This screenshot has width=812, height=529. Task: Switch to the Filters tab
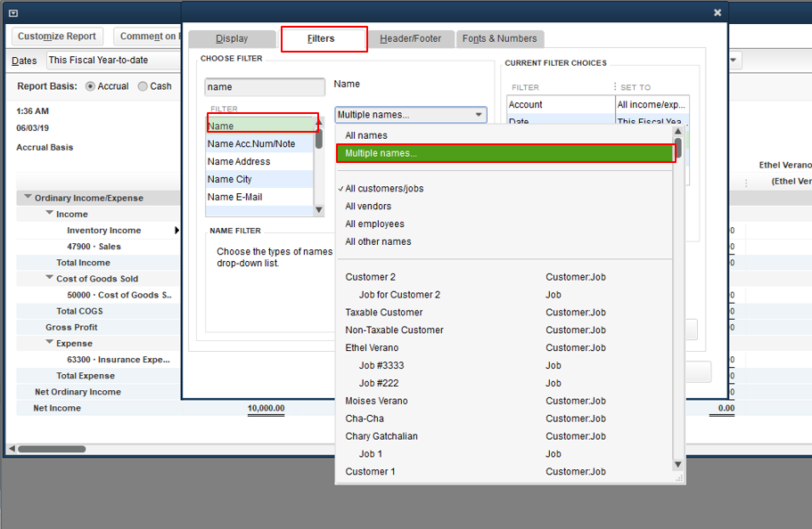point(321,39)
